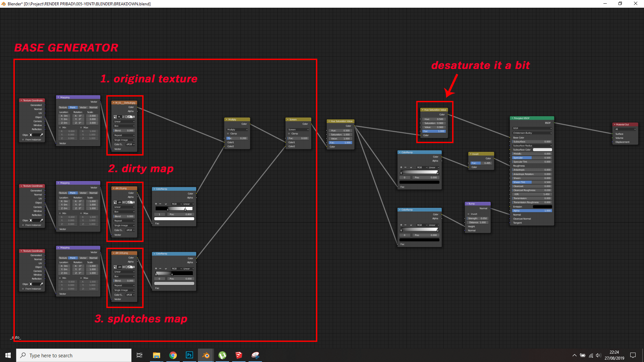Click Subsurface Color swatch on Principled BSDF
The image size is (644, 362).
point(542,150)
